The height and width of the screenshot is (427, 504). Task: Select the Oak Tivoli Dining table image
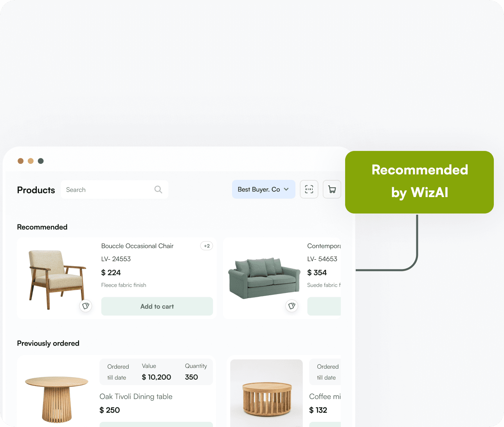[x=57, y=399]
